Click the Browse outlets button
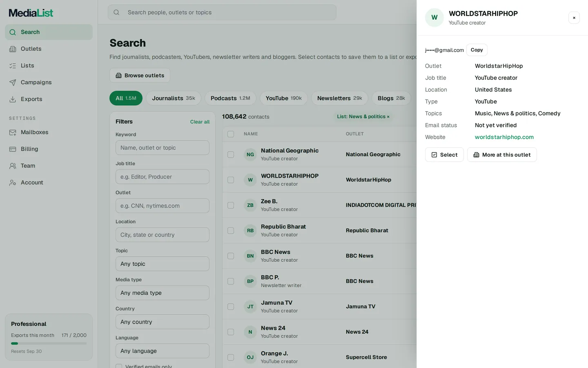The width and height of the screenshot is (588, 368). pyautogui.click(x=140, y=75)
